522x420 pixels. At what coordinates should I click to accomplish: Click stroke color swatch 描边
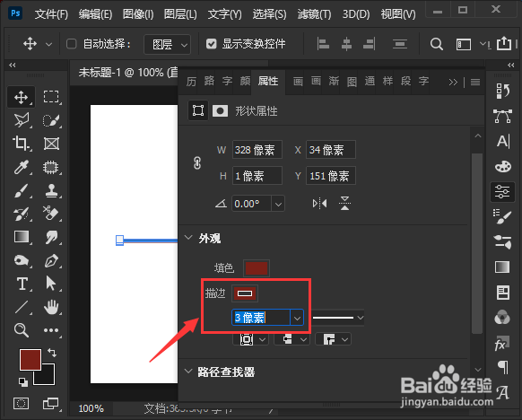coord(245,293)
